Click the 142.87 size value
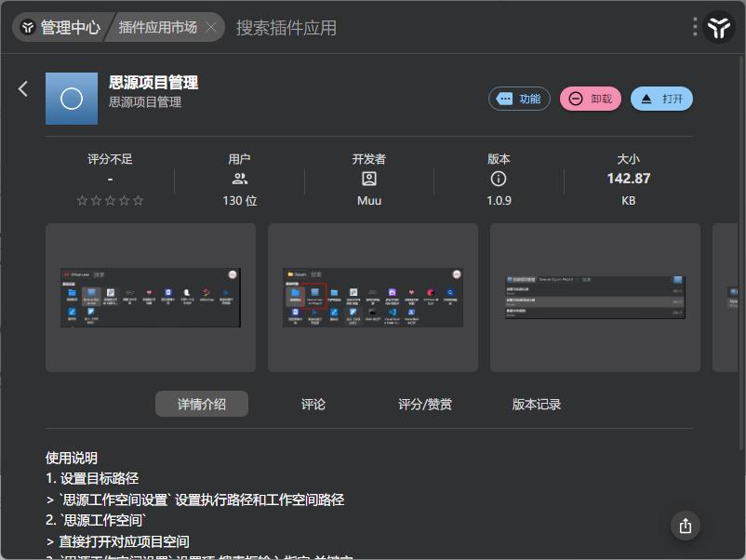 pos(629,179)
